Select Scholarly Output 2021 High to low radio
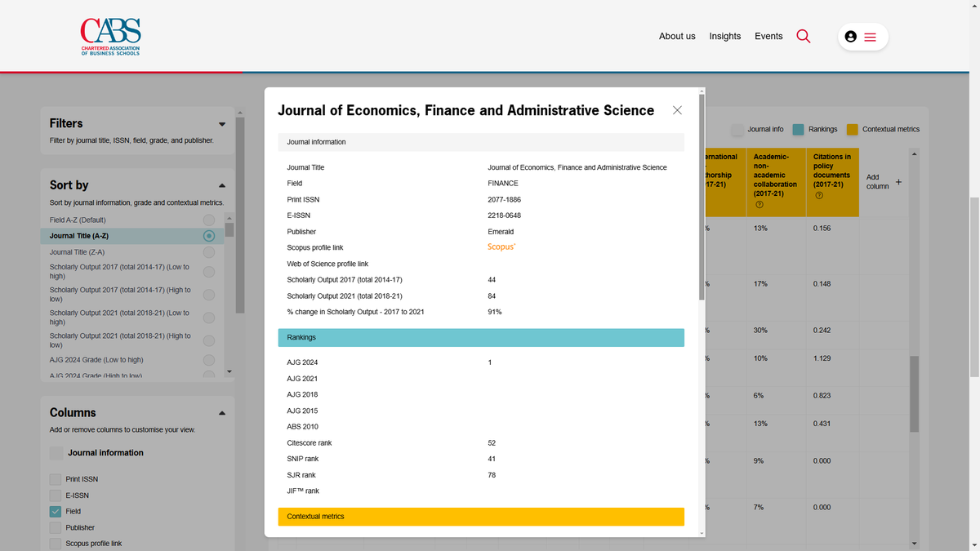Screen dimensions: 980x551 click(209, 340)
